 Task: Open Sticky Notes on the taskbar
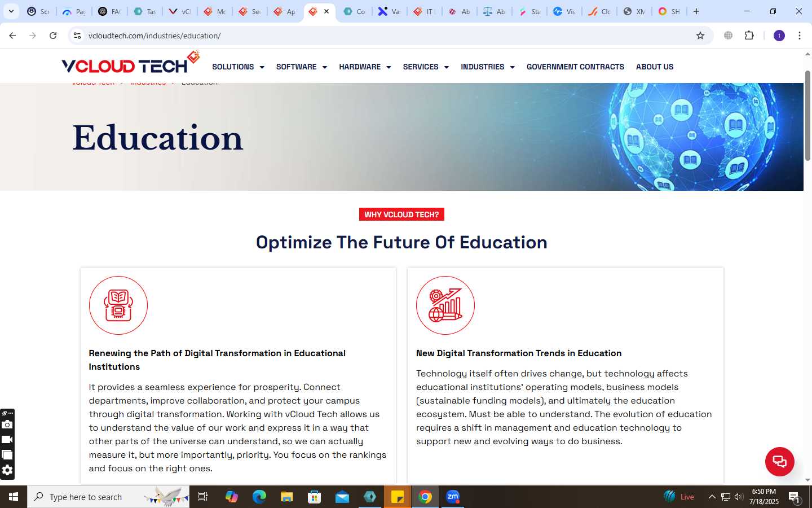(x=398, y=497)
